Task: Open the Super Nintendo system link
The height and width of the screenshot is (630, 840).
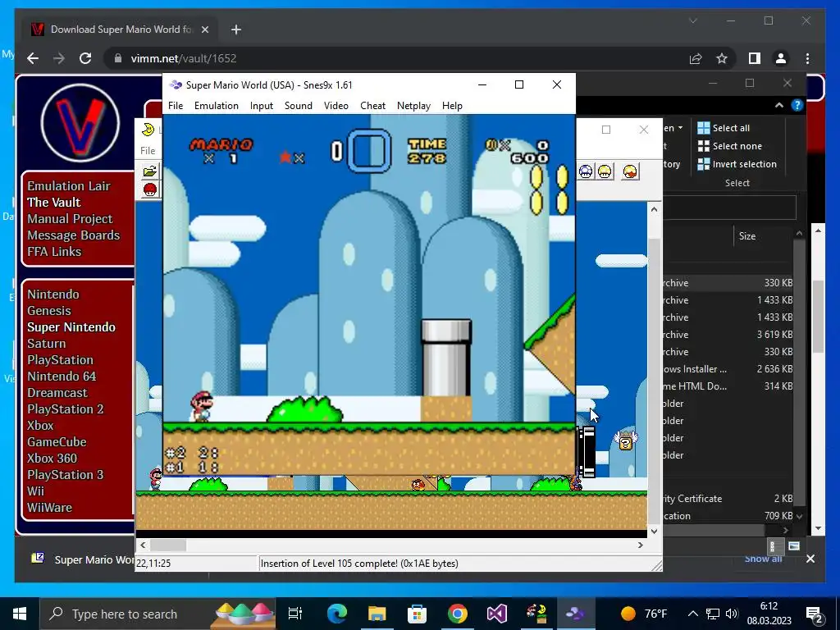Action: (x=71, y=326)
